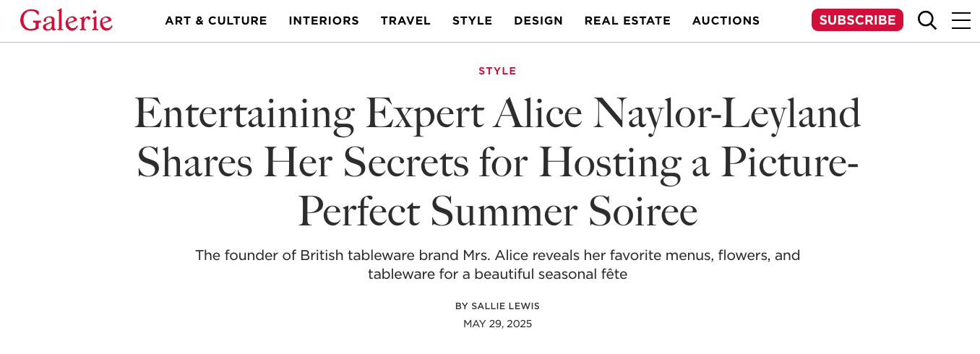Navigate to the Design section
The height and width of the screenshot is (354, 980).
(538, 21)
